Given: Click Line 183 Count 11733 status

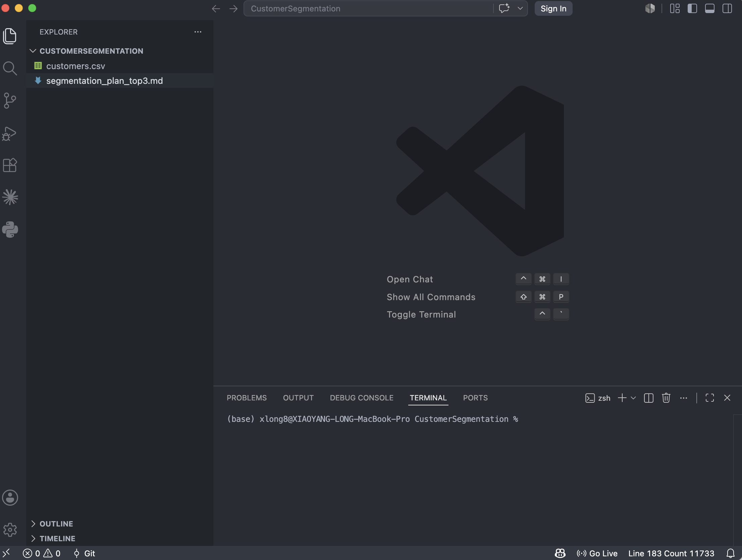Looking at the screenshot, I should point(671,553).
